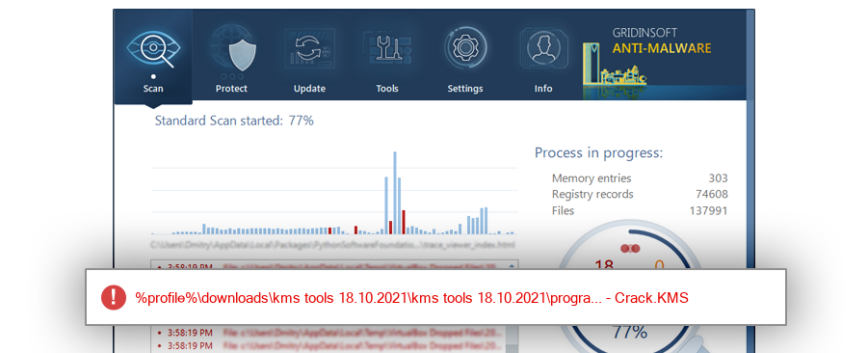Click the value 74608

[x=712, y=195]
